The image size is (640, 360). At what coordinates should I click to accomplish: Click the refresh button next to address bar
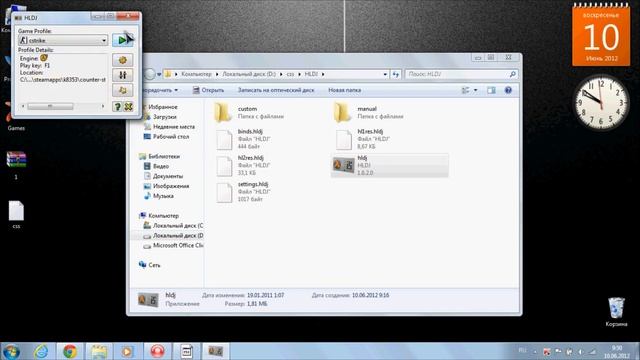[396, 74]
